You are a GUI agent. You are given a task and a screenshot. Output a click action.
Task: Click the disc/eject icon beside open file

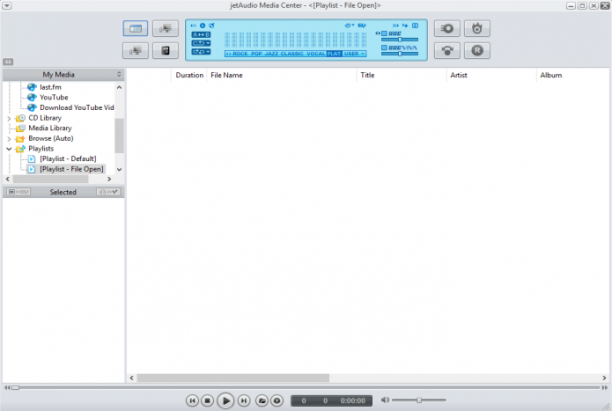(277, 400)
